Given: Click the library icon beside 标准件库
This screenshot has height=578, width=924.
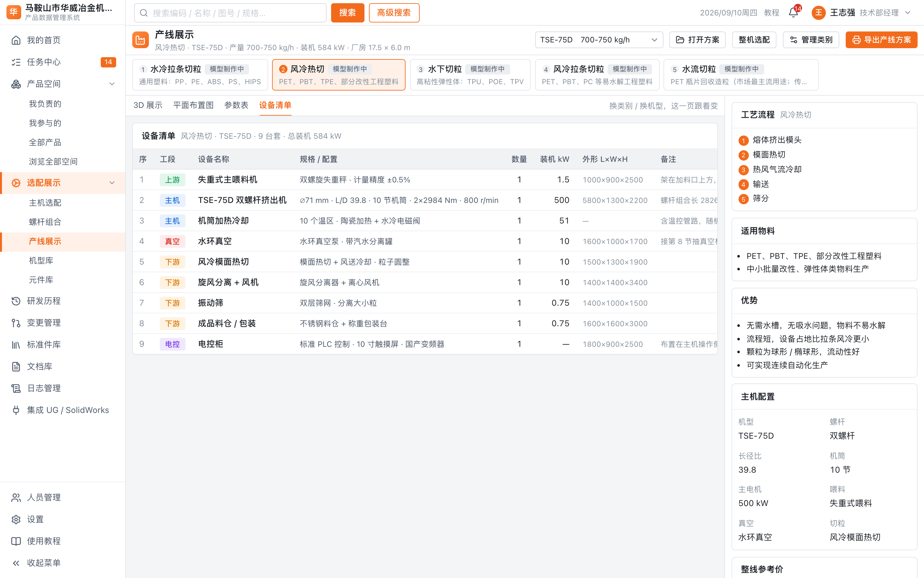Looking at the screenshot, I should [16, 345].
